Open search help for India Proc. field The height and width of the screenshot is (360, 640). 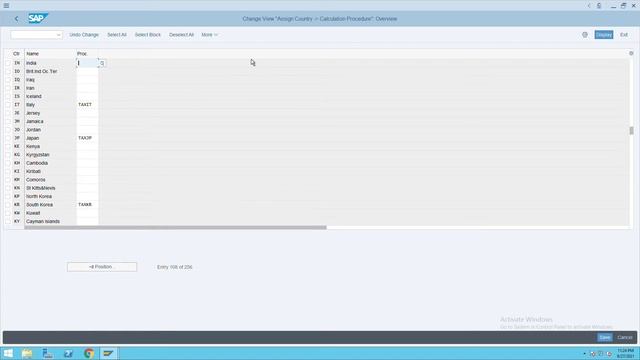pyautogui.click(x=102, y=63)
